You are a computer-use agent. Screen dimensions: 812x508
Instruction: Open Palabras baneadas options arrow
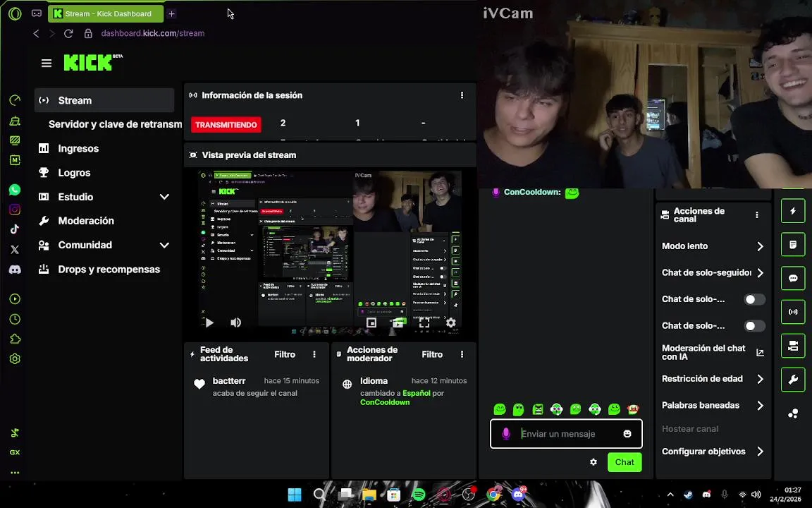[760, 406]
